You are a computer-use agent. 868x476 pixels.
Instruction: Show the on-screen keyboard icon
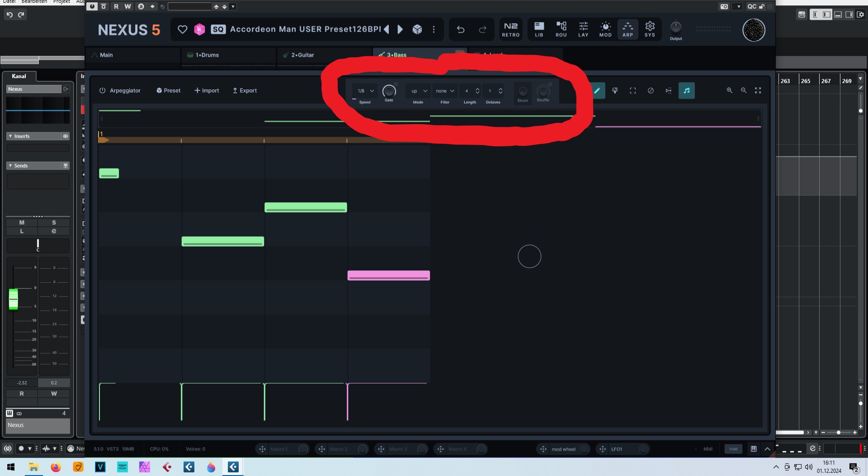click(754, 449)
